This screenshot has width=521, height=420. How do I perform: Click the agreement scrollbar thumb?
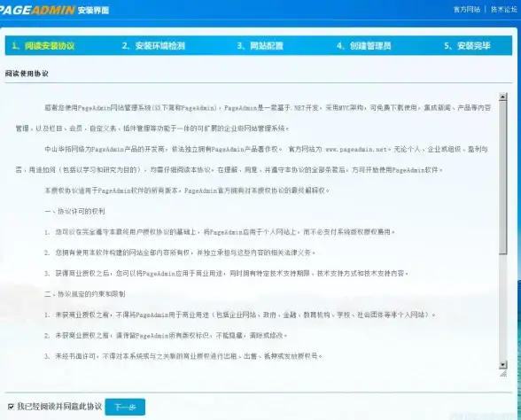click(x=502, y=178)
